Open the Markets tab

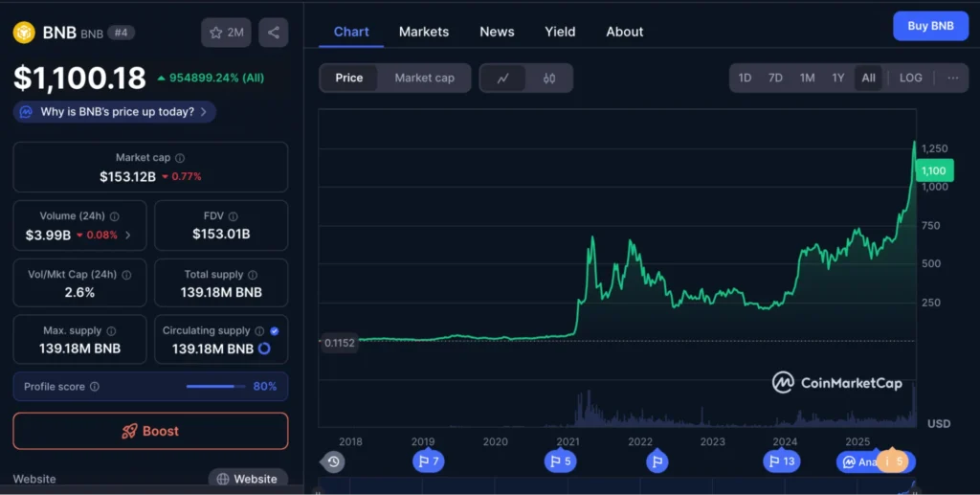424,32
